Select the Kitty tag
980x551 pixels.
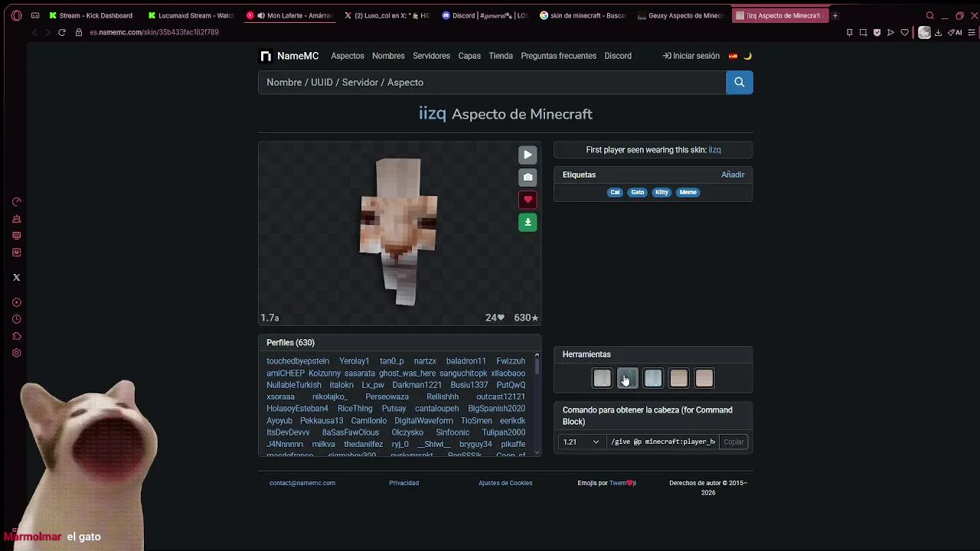(661, 192)
